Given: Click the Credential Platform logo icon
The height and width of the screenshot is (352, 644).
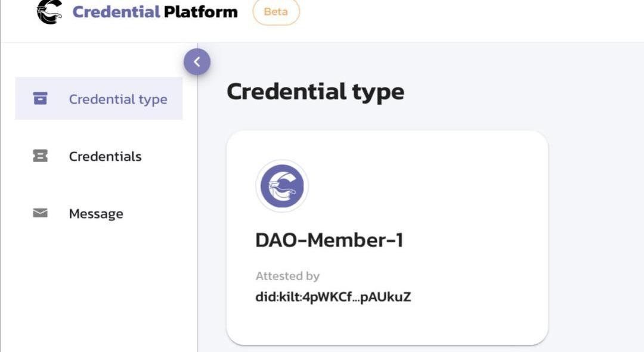Looking at the screenshot, I should pyautogui.click(x=49, y=11).
